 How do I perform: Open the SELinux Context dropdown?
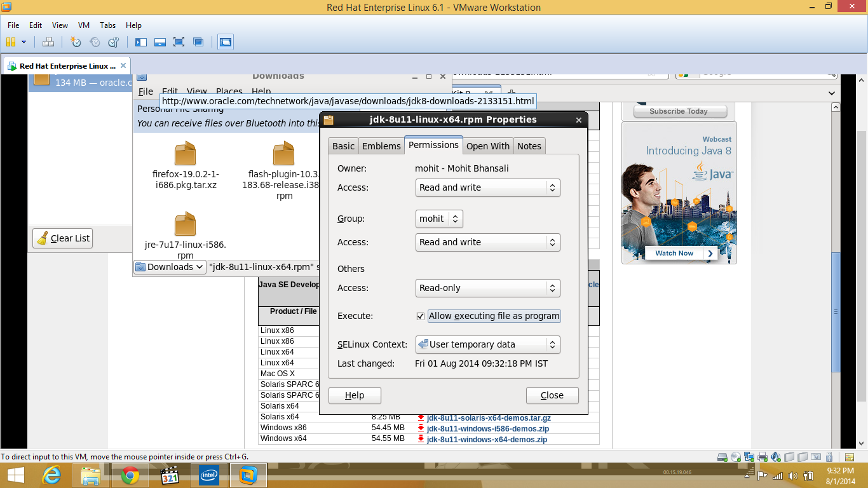point(488,344)
